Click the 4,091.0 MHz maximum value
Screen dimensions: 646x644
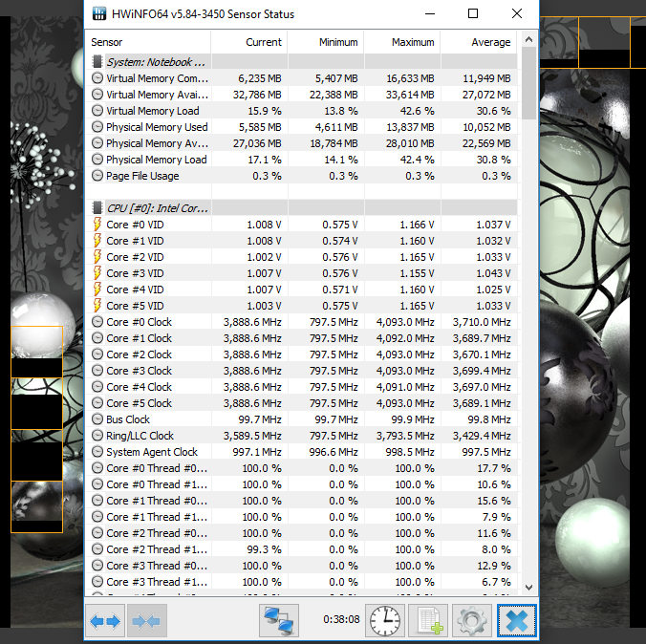click(405, 387)
